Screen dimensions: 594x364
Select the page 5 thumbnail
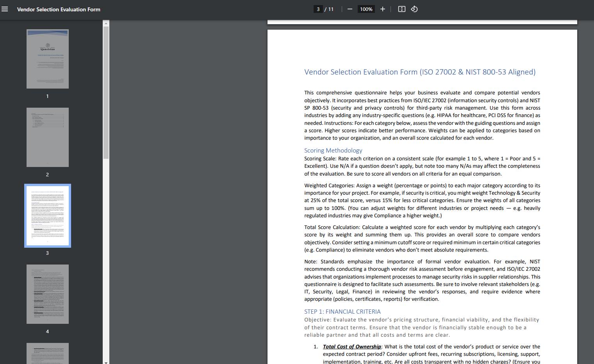point(47,353)
